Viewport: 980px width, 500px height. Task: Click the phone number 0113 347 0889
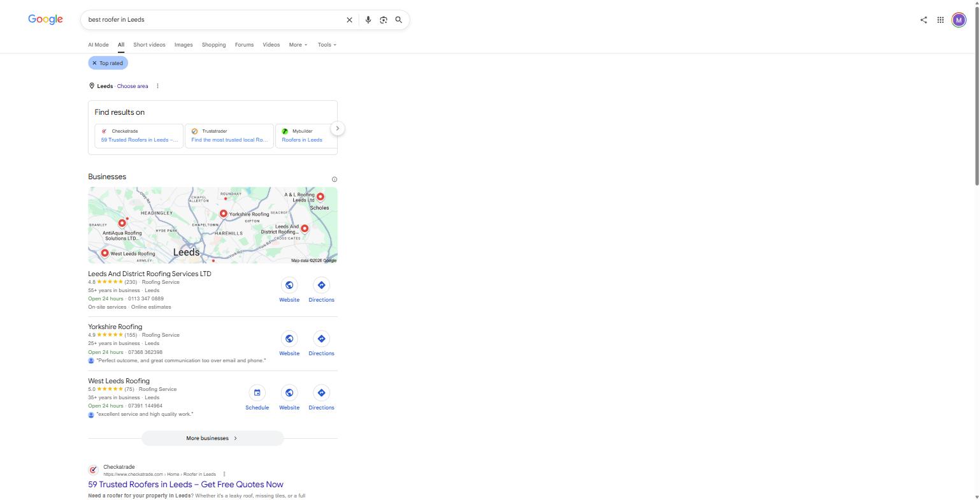(x=145, y=298)
